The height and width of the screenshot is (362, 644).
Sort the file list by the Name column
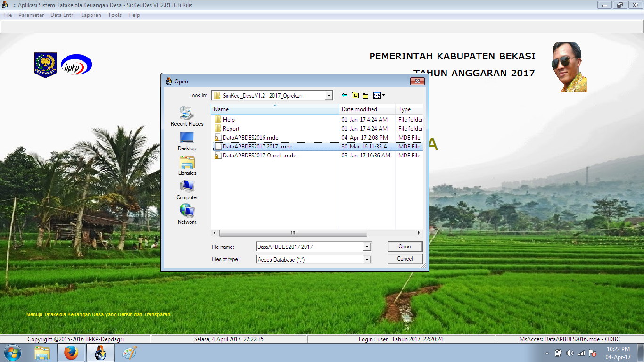[275, 109]
